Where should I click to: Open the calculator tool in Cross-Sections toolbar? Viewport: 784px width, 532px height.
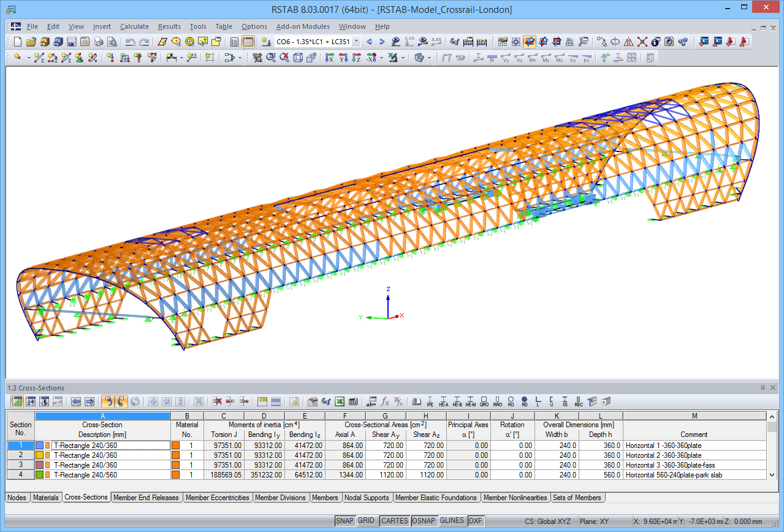pyautogui.click(x=353, y=401)
